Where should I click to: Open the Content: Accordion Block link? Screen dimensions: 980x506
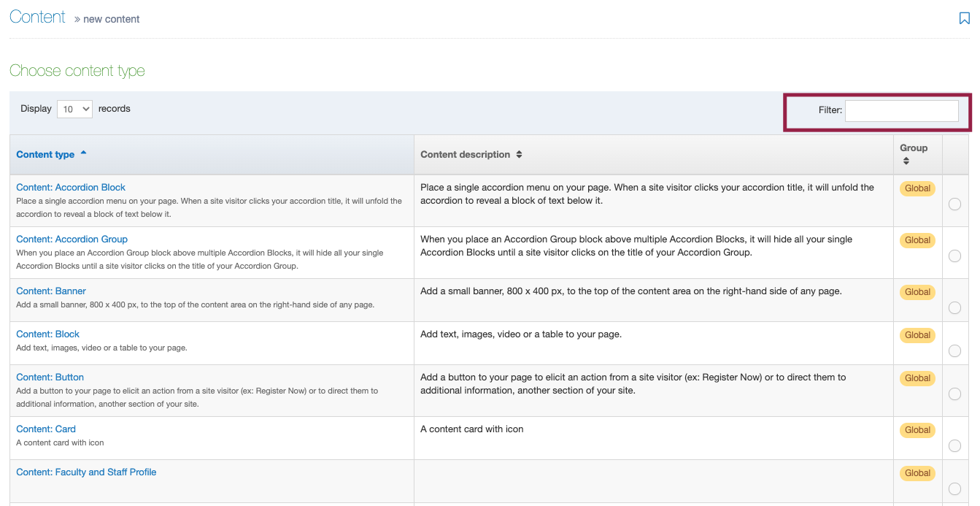pos(71,187)
